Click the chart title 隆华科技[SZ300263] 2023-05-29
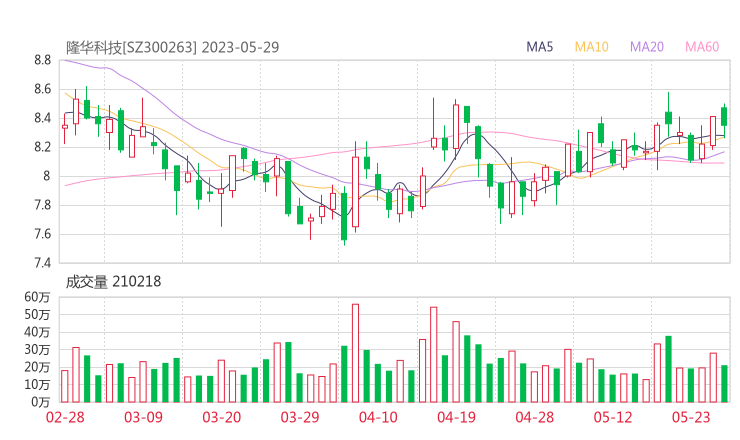 pyautogui.click(x=173, y=47)
